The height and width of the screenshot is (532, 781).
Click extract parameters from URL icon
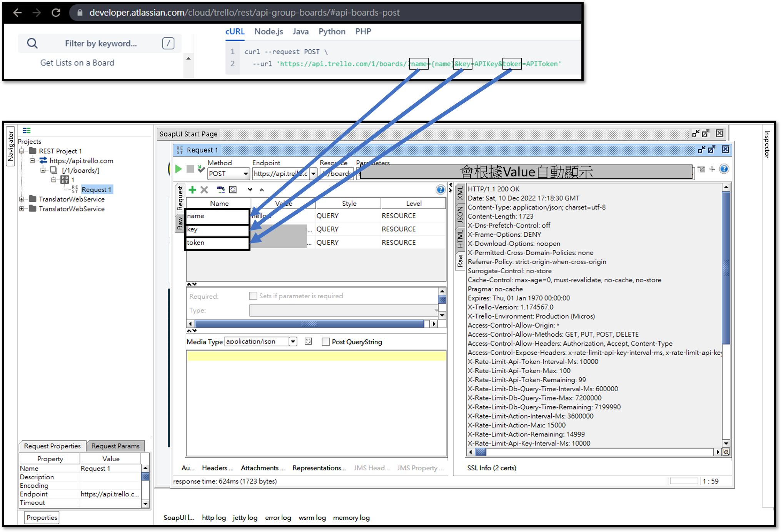click(220, 190)
